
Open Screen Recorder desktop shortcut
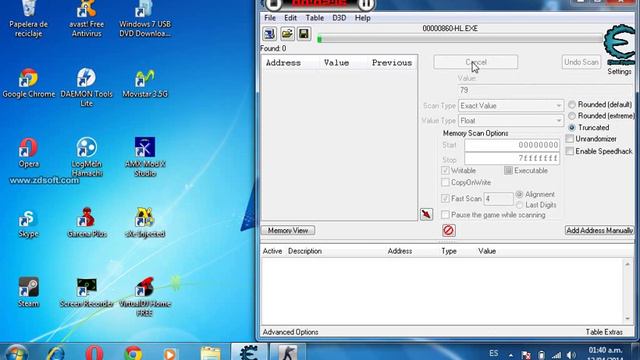coord(87,293)
